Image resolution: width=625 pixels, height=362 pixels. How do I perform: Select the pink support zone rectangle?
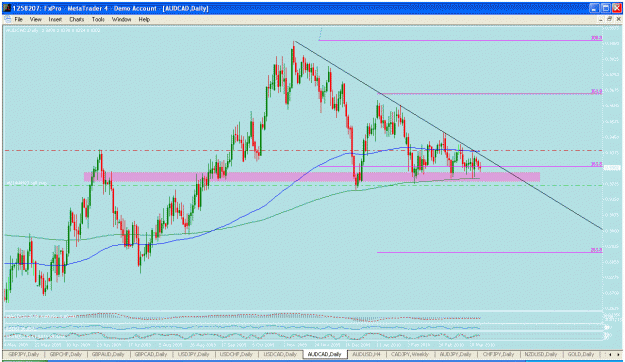pos(312,177)
